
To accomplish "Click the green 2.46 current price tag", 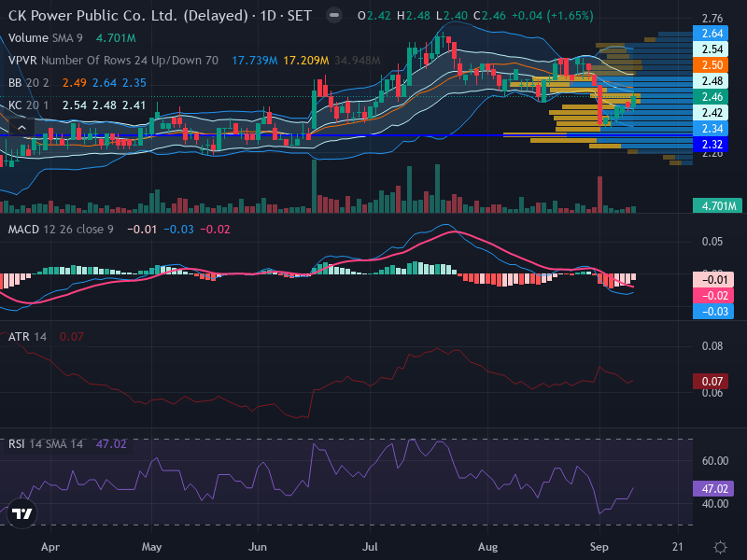I will pyautogui.click(x=711, y=97).
